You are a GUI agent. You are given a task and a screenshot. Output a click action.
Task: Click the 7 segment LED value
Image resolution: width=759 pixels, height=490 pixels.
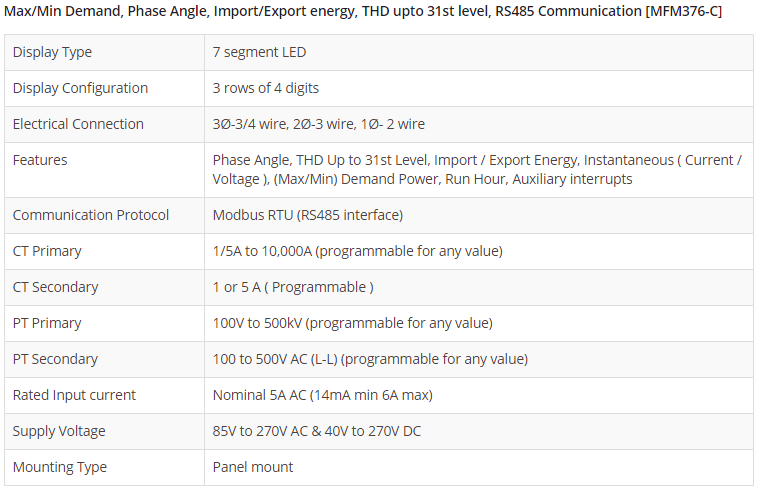click(x=259, y=52)
